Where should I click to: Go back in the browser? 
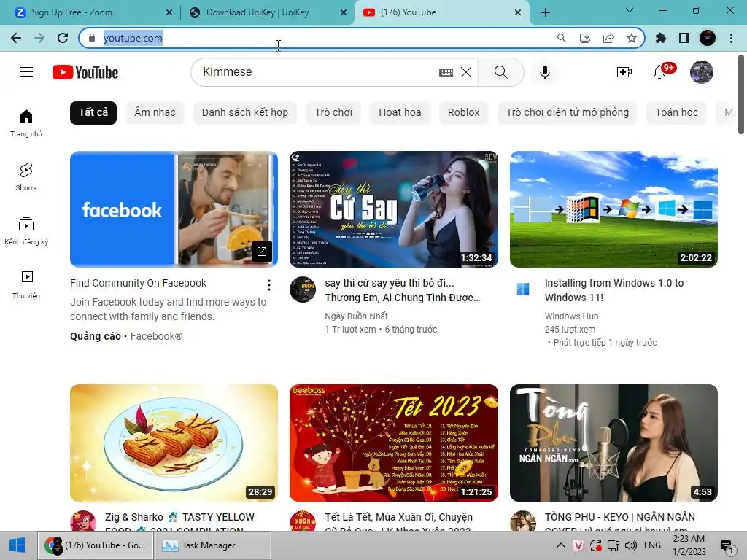point(16,38)
